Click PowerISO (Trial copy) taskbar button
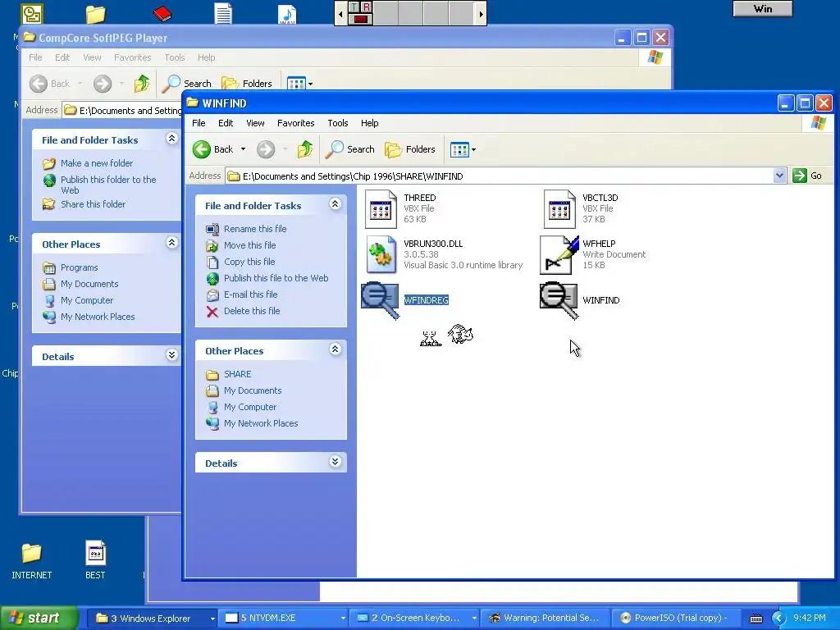This screenshot has height=630, width=840. tap(677, 619)
